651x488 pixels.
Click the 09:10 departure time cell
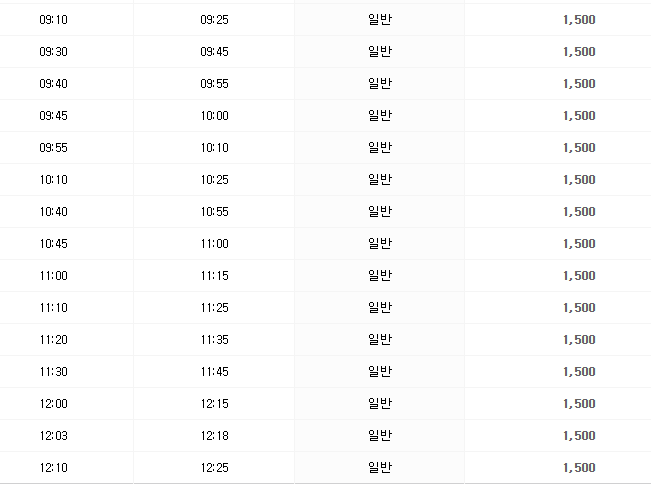click(53, 20)
